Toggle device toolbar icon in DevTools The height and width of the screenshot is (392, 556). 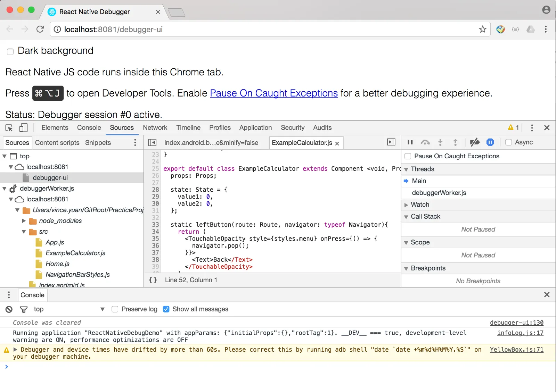coord(23,128)
